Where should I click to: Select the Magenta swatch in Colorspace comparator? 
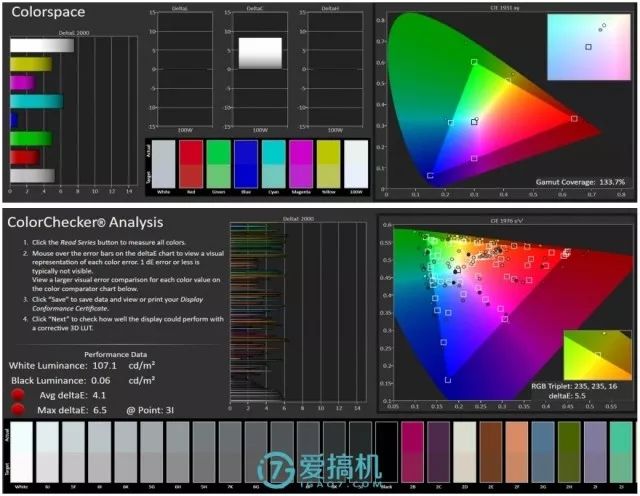coord(301,162)
